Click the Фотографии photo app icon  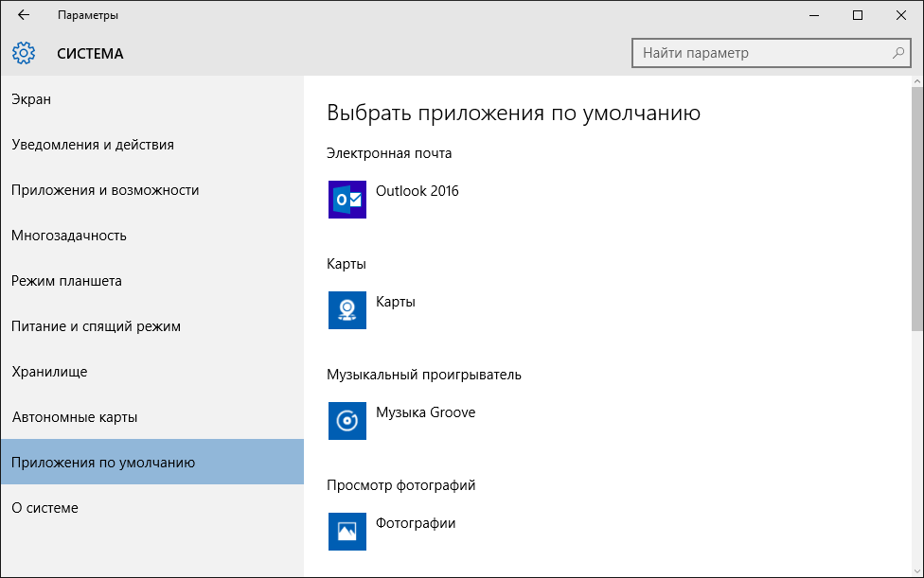coord(346,532)
